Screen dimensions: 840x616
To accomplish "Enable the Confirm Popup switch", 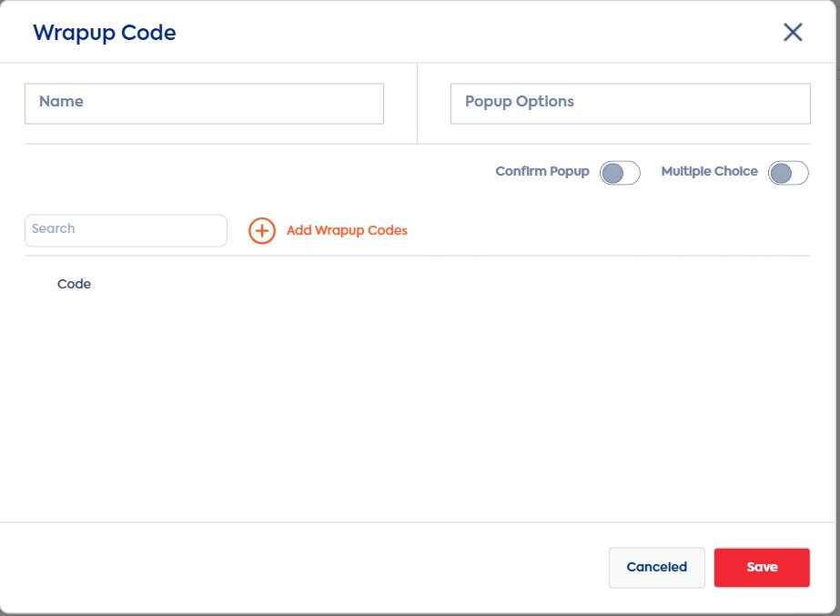I will 620,173.
